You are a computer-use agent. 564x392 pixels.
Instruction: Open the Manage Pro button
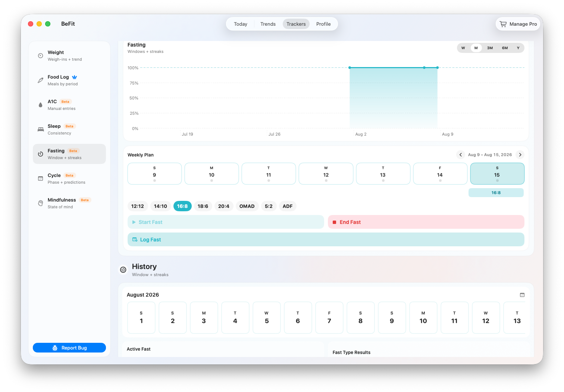[518, 24]
